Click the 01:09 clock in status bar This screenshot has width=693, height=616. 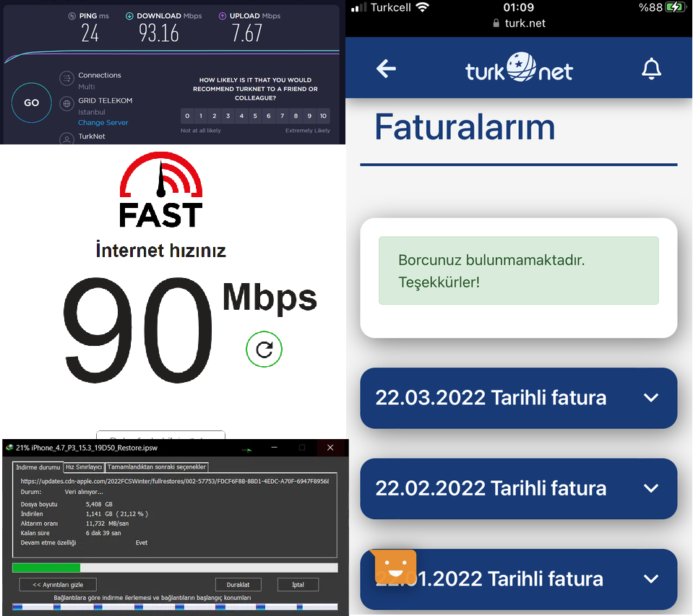click(518, 7)
